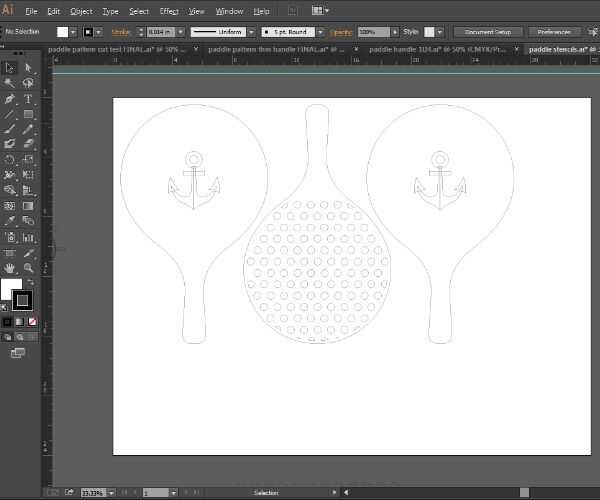Select the Hand tool

coord(9,268)
